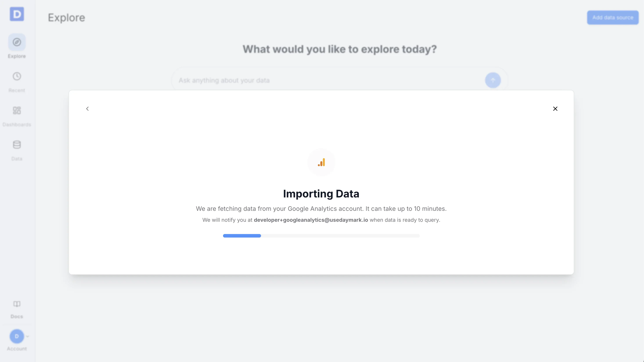Select the Explore compass icon
644x362 pixels.
coord(16,42)
